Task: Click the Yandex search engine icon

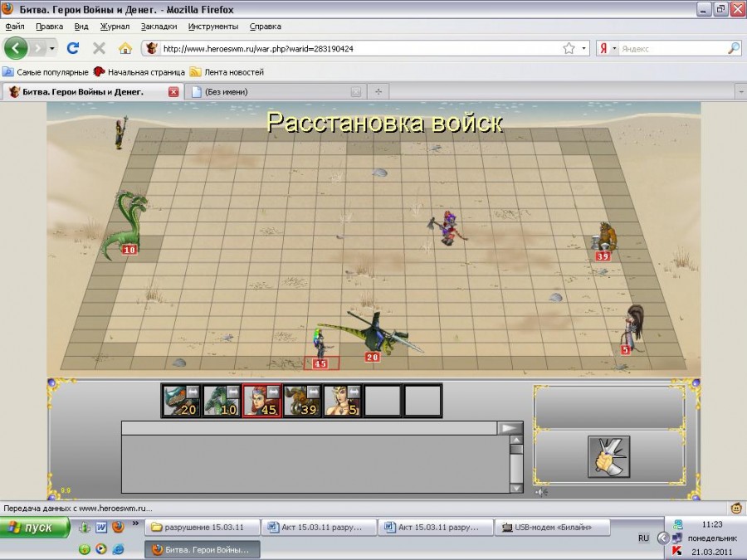Action: tap(604, 48)
